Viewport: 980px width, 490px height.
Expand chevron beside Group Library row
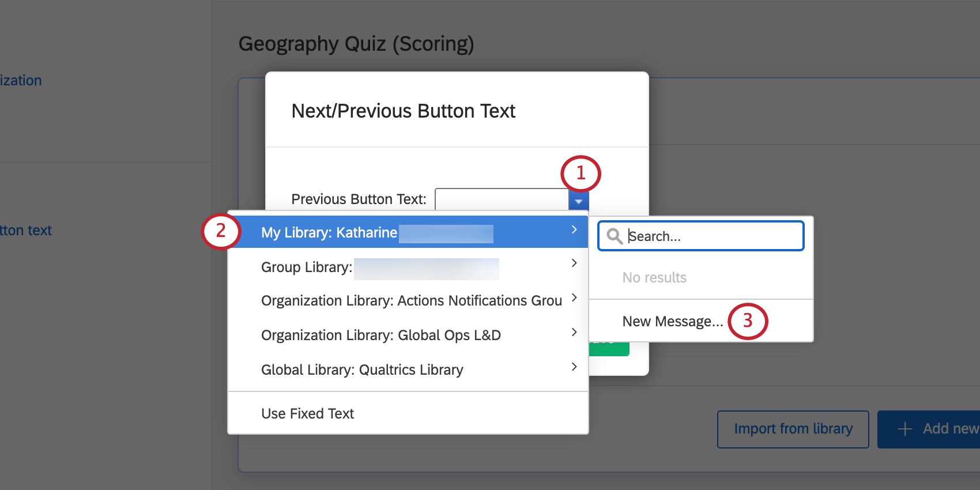point(574,263)
